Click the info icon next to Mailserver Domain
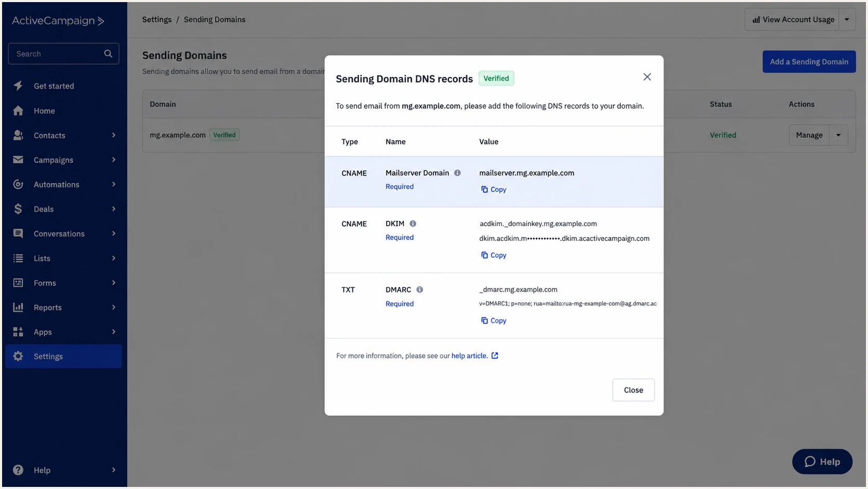Screen dimensions: 868x489 (457, 173)
